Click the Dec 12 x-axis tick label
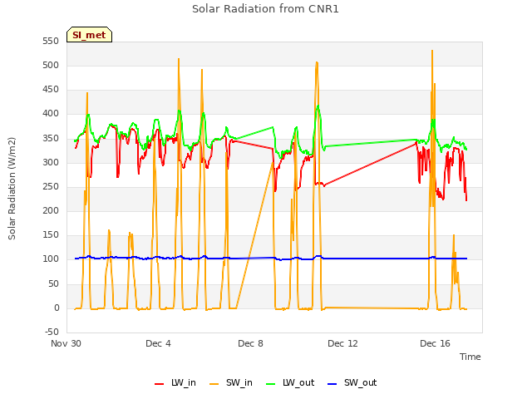The image size is (532, 399). coord(342,343)
